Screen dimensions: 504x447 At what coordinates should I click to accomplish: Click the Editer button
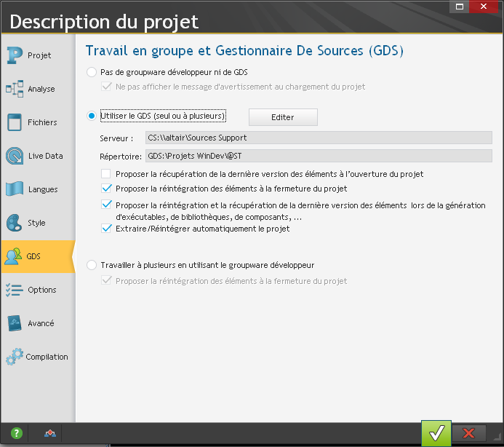coord(283,117)
